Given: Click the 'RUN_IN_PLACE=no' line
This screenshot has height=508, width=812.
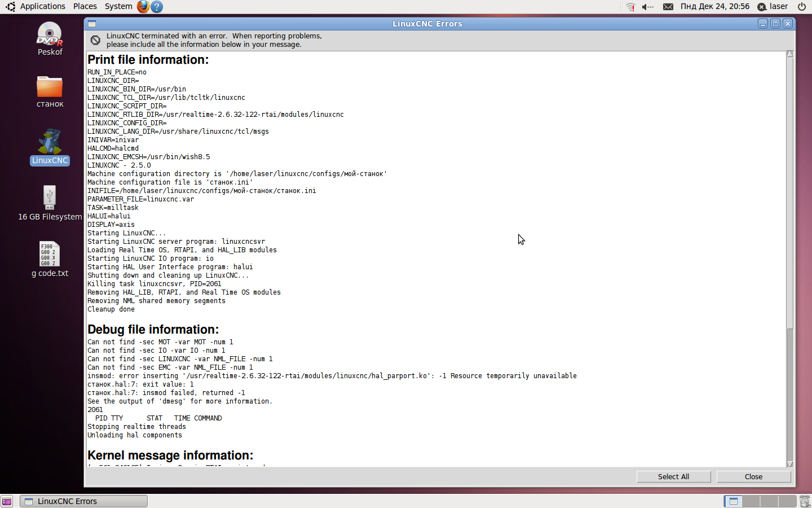Looking at the screenshot, I should point(117,72).
